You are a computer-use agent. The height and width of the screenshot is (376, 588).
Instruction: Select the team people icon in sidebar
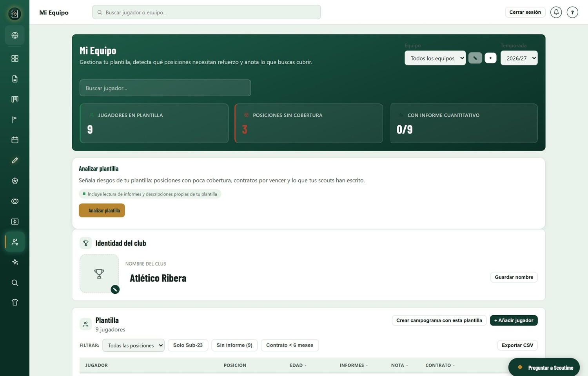click(x=15, y=242)
